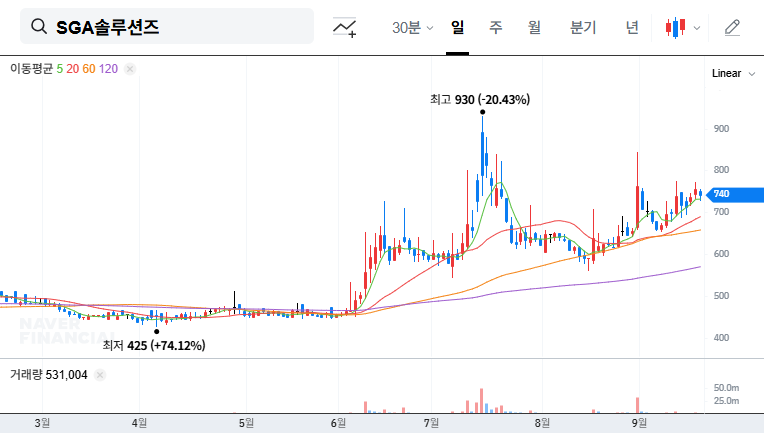Image resolution: width=764 pixels, height=433 pixels.
Task: Select the quarterly 분기 tab
Action: pyautogui.click(x=582, y=28)
